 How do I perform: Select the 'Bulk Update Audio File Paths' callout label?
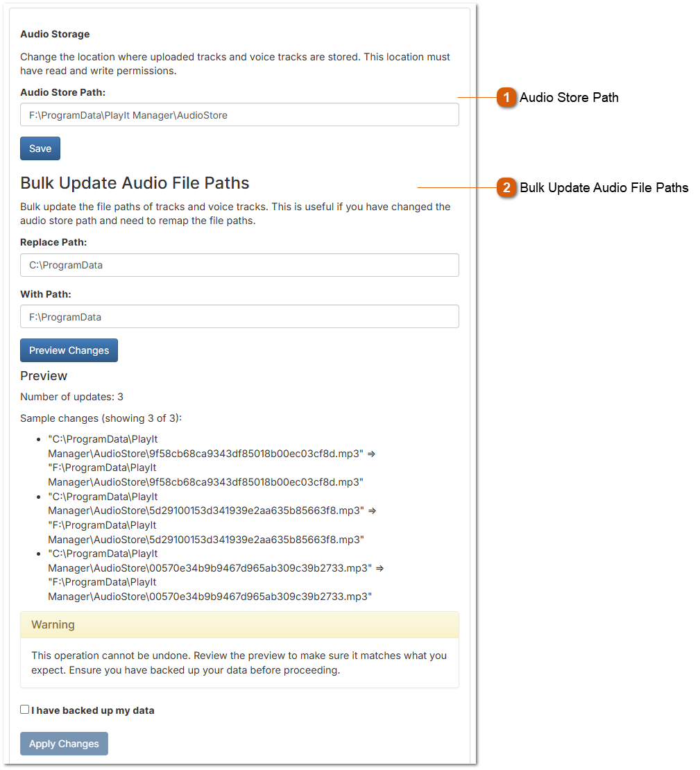click(605, 188)
